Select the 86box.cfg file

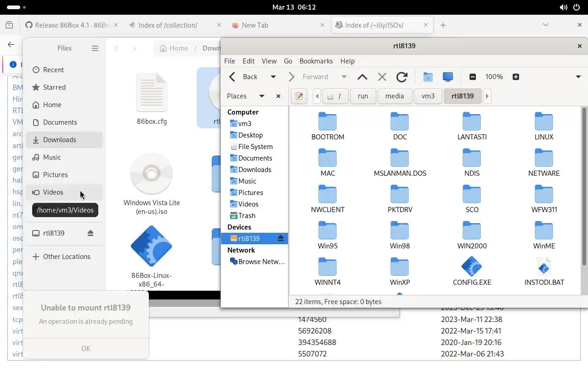click(x=152, y=99)
